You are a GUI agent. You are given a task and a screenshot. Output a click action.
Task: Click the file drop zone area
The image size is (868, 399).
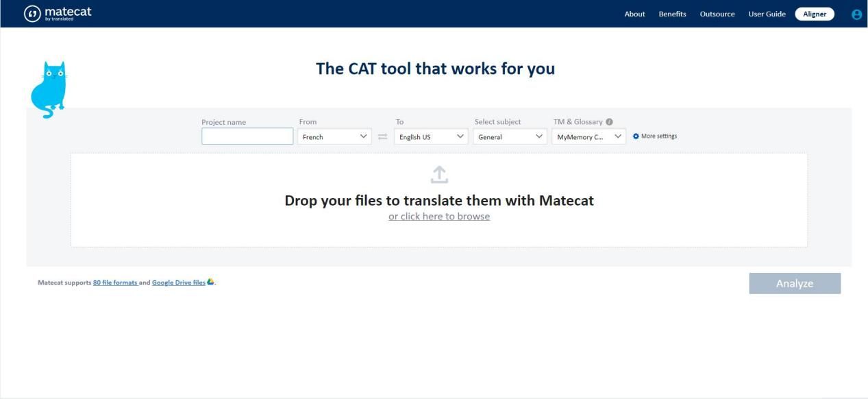(x=439, y=200)
